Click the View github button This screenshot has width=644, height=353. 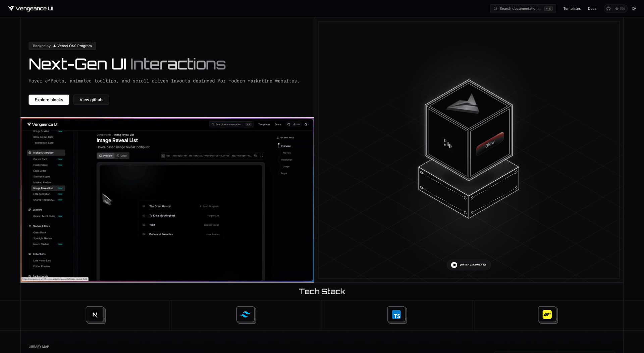coord(91,100)
